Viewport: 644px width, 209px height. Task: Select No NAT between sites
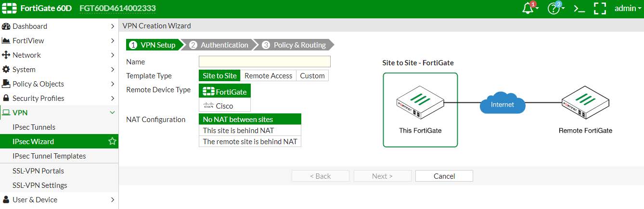[250, 119]
